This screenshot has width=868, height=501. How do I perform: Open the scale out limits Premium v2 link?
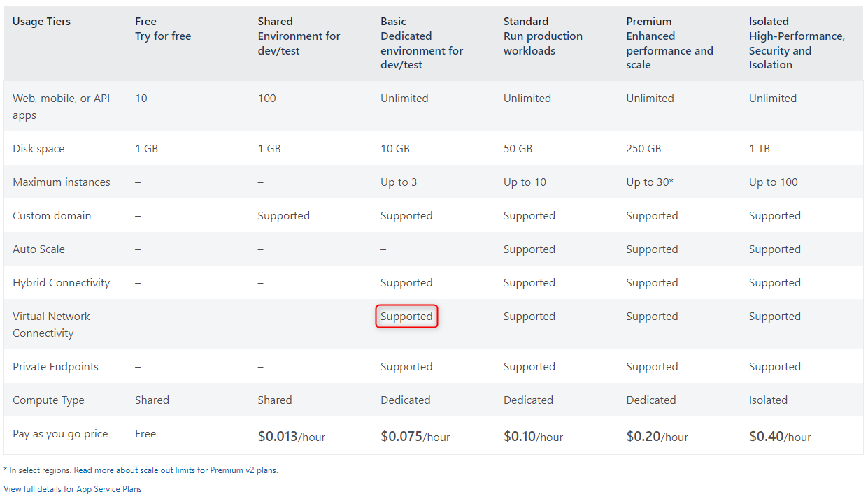pos(175,470)
